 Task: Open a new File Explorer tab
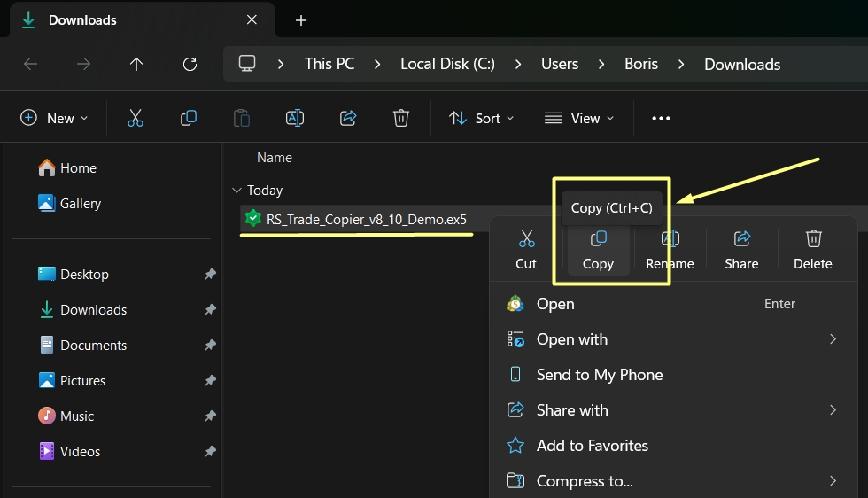(x=301, y=20)
